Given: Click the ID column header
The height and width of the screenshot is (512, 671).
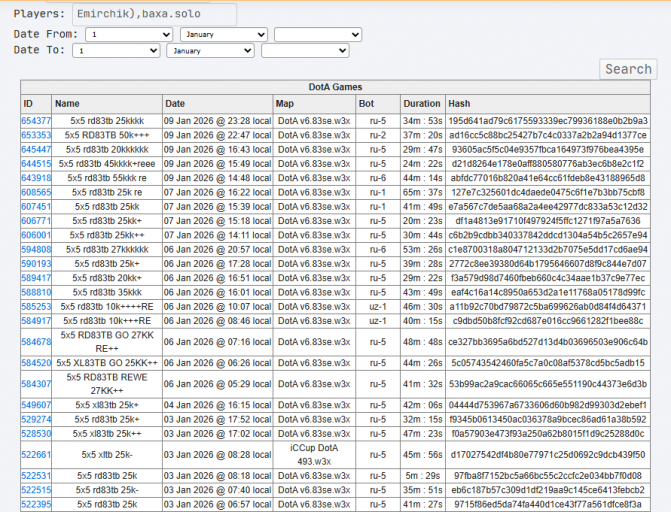Looking at the screenshot, I should (x=36, y=104).
